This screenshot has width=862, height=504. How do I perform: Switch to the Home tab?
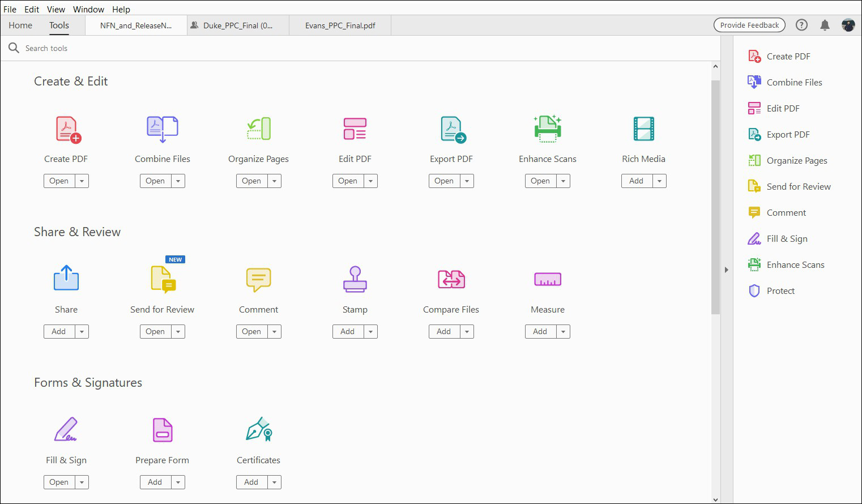point(20,25)
